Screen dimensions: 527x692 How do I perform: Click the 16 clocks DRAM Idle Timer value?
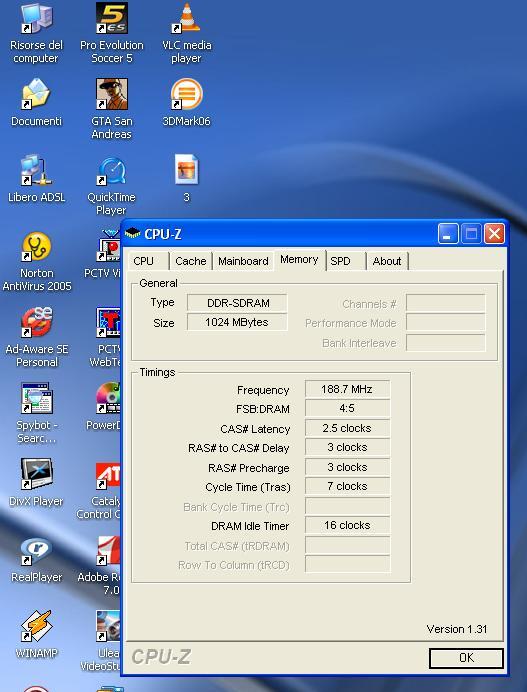[x=347, y=525]
